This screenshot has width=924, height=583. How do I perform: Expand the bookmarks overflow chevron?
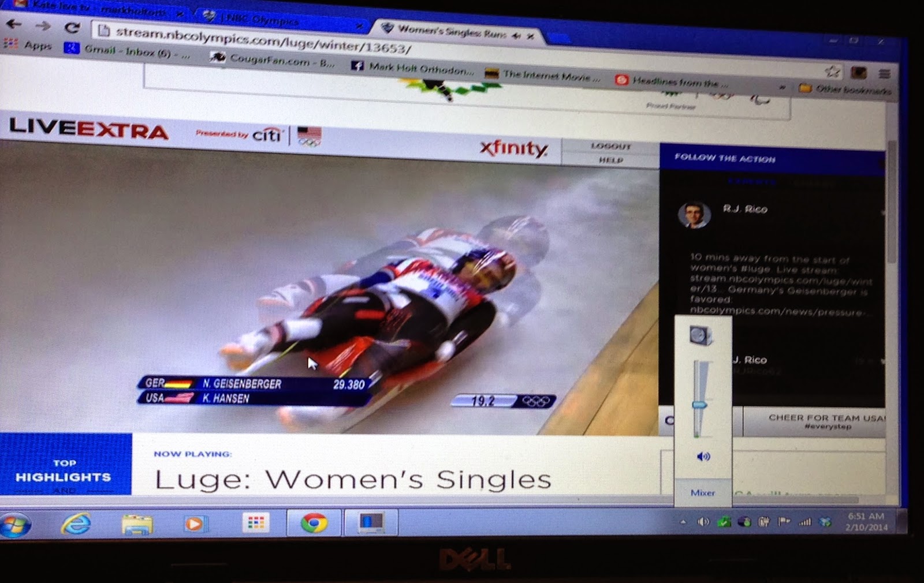click(782, 88)
